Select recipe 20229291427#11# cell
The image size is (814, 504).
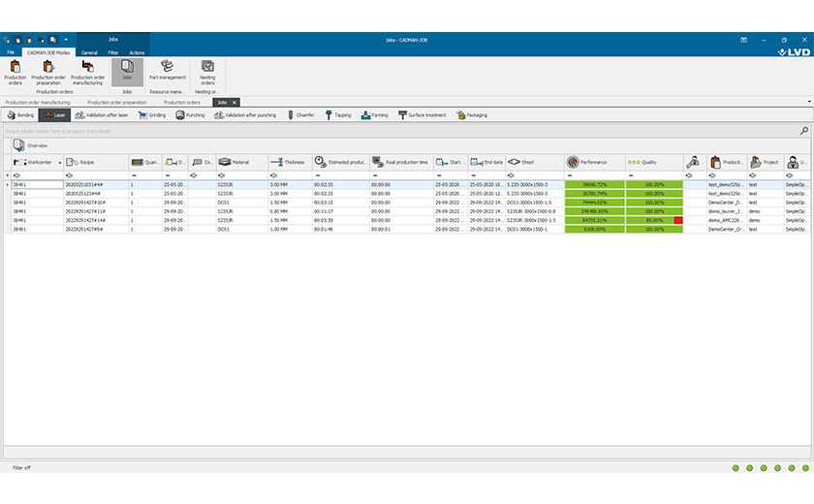pyautogui.click(x=96, y=211)
